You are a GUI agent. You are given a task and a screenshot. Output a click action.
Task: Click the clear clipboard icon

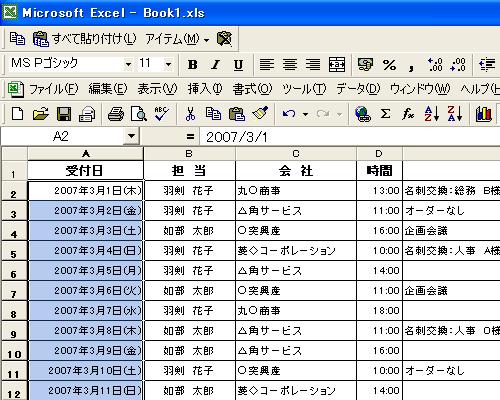(224, 39)
